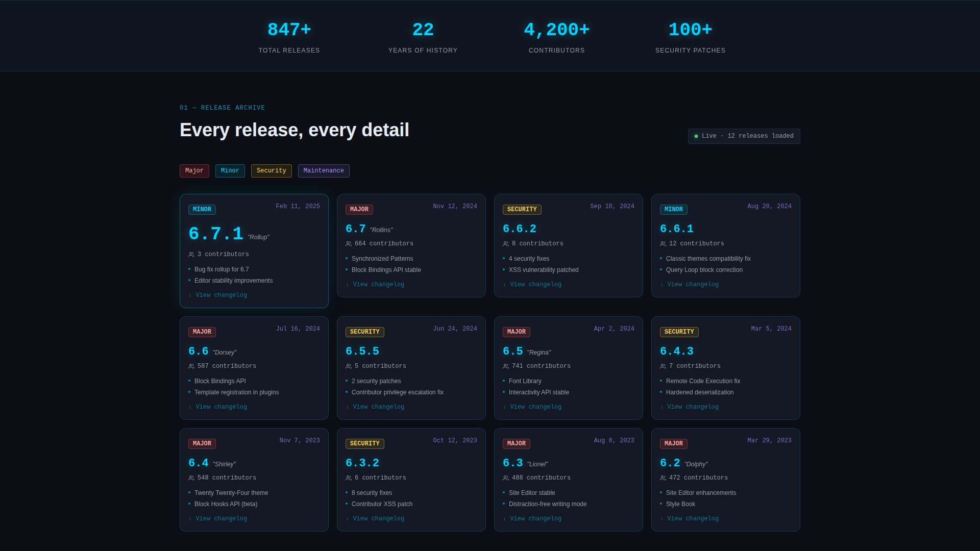Expand the 6.4 Shirley release card changelog
The height and width of the screenshot is (551, 980).
221,518
